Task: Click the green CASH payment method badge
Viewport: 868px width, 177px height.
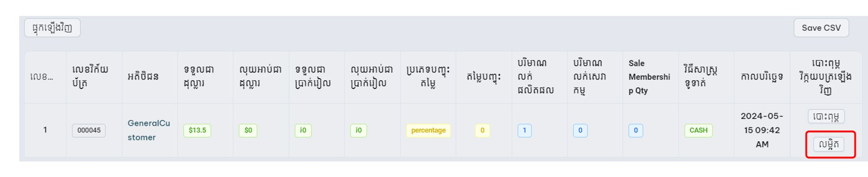Action: click(698, 130)
